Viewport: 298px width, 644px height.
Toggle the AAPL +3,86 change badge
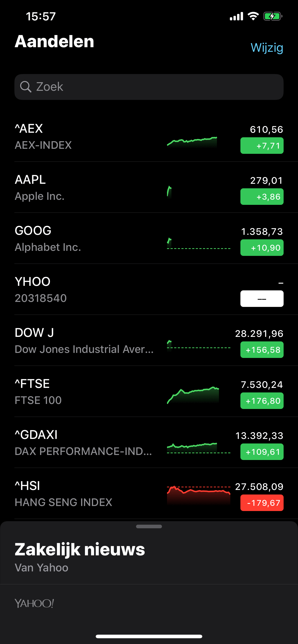[262, 196]
